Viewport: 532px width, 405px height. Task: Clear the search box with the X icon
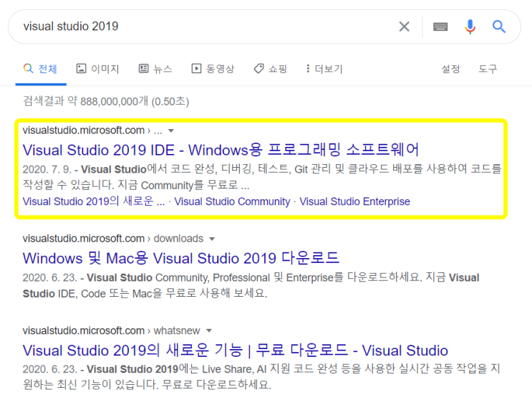point(404,27)
